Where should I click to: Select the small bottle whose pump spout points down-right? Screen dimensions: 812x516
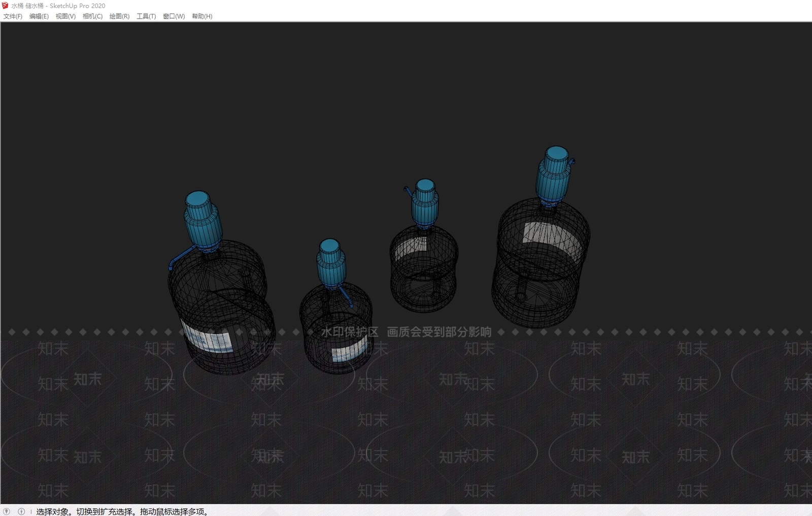[x=335, y=306]
